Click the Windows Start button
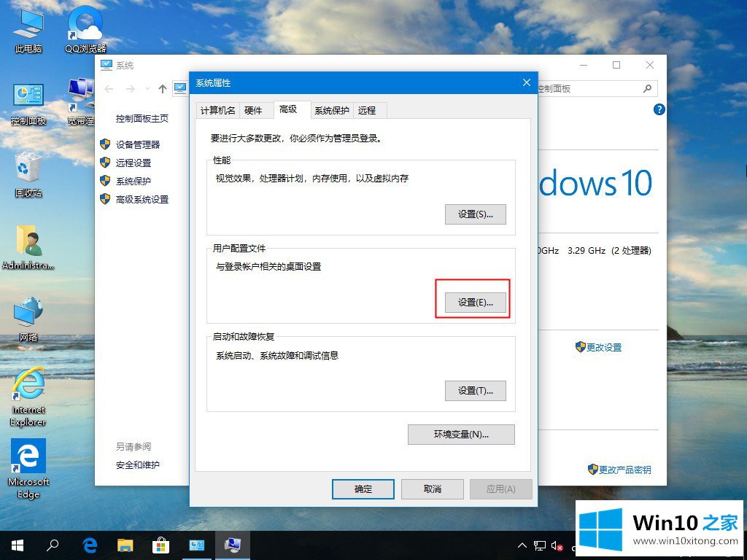The image size is (747, 560). pos(18,545)
